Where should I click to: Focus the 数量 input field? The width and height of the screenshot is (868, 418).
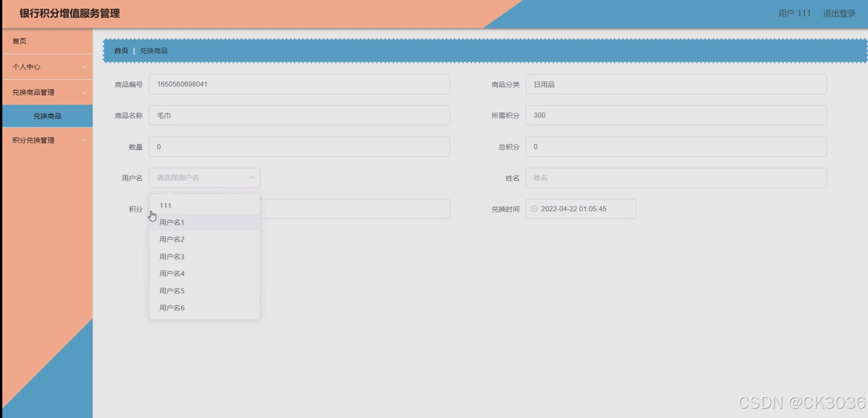click(299, 146)
